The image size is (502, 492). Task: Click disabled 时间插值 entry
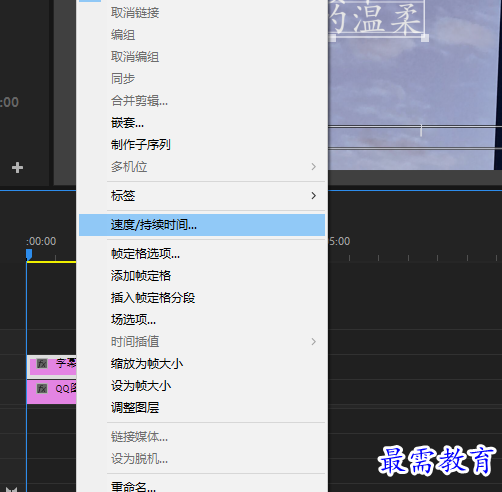pyautogui.click(x=202, y=342)
